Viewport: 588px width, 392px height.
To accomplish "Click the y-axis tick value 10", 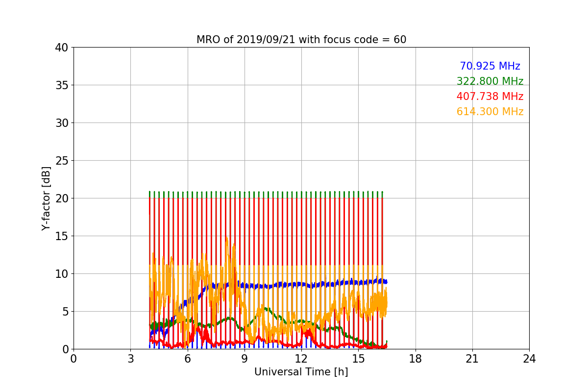I will click(x=61, y=274).
